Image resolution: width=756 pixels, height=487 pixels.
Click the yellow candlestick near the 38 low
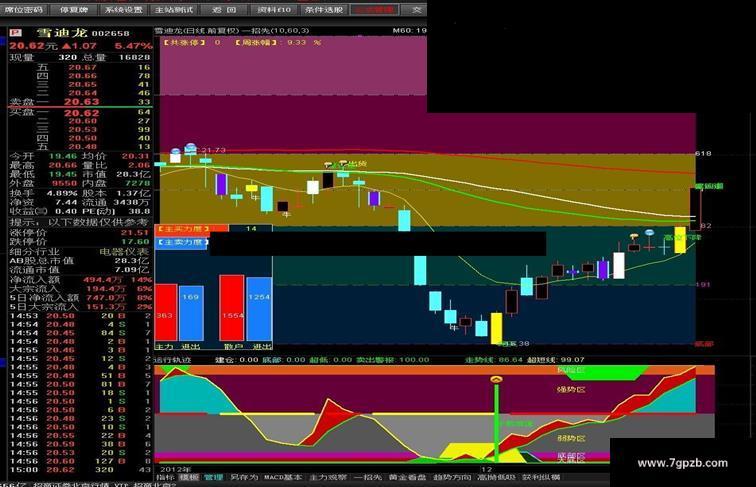496,328
